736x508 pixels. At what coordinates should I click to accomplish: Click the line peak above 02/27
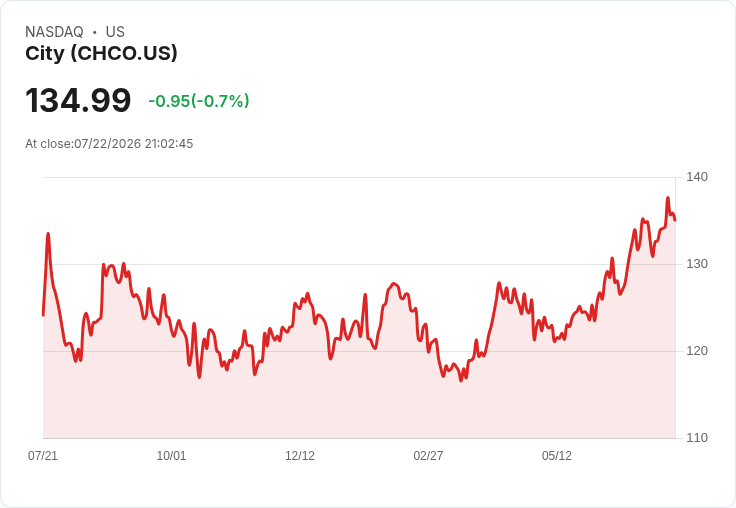(x=394, y=284)
